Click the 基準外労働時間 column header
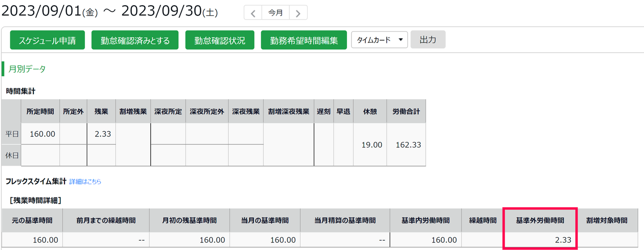 [x=540, y=220]
